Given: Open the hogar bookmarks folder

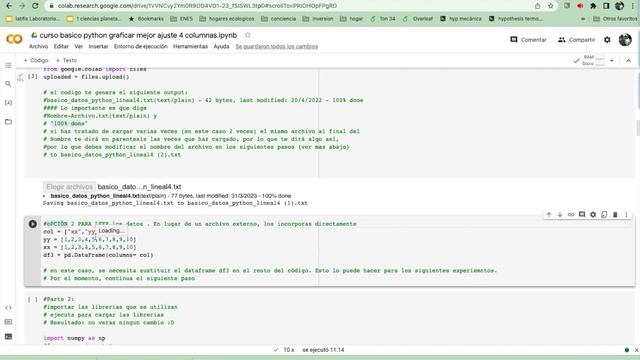Looking at the screenshot, I should [351, 19].
